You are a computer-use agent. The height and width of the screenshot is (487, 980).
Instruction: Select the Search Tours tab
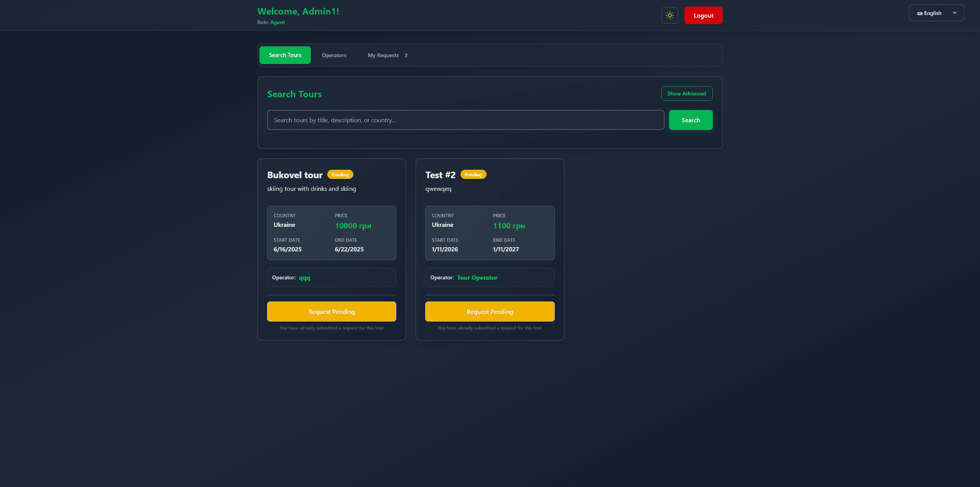click(285, 55)
